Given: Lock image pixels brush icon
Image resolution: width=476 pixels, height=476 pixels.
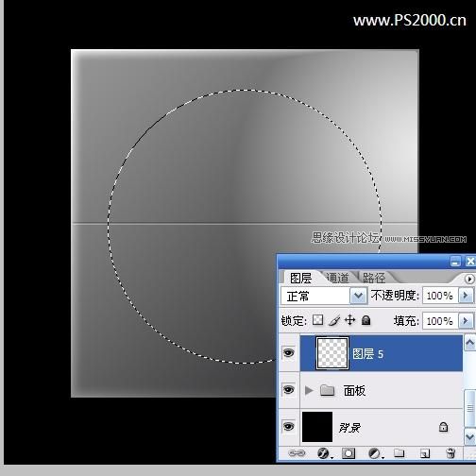Looking at the screenshot, I should pos(334,320).
